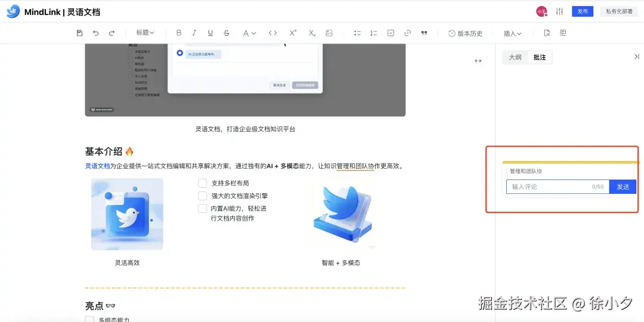Click the highlighted 管理和团队协 text
The height and width of the screenshot is (322, 644).
tap(355, 166)
